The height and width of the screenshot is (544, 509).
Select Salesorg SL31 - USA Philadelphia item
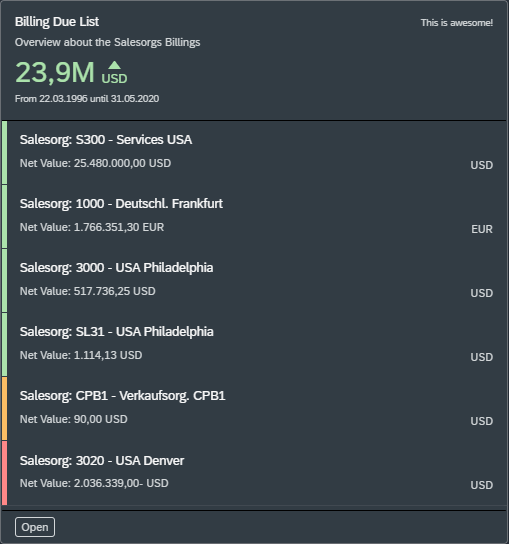254,345
